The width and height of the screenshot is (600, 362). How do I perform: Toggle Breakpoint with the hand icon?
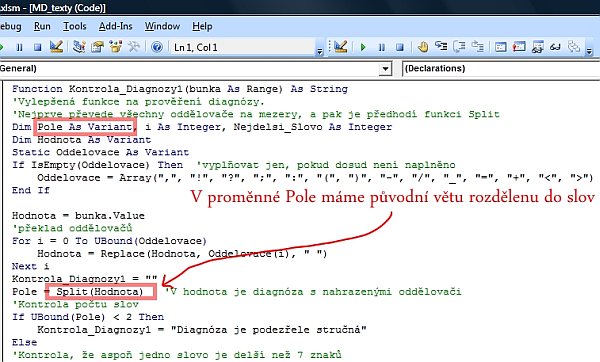point(423,47)
